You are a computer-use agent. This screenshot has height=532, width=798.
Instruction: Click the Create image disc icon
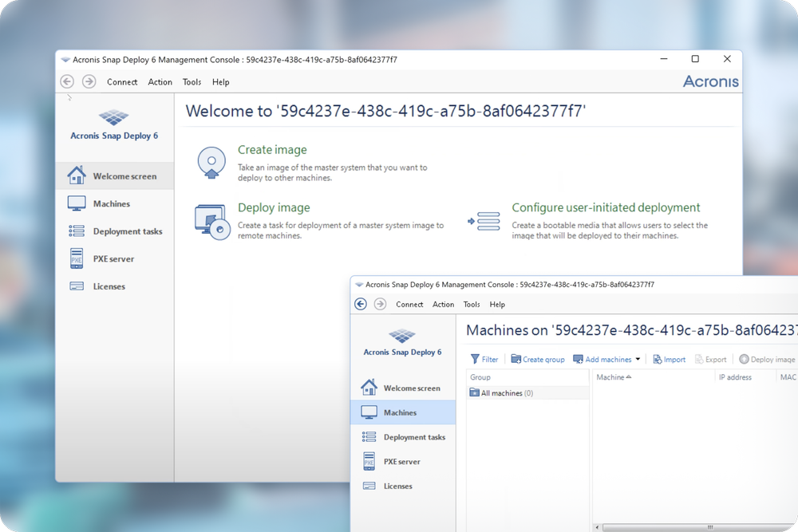(211, 164)
